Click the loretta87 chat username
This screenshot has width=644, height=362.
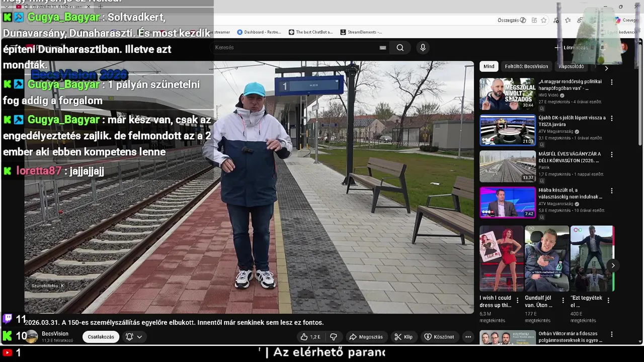pyautogui.click(x=39, y=171)
